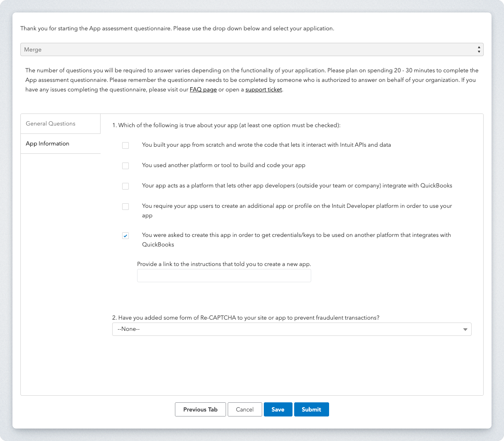Check 'built your app from scratch' option
The image size is (504, 441).
click(125, 145)
